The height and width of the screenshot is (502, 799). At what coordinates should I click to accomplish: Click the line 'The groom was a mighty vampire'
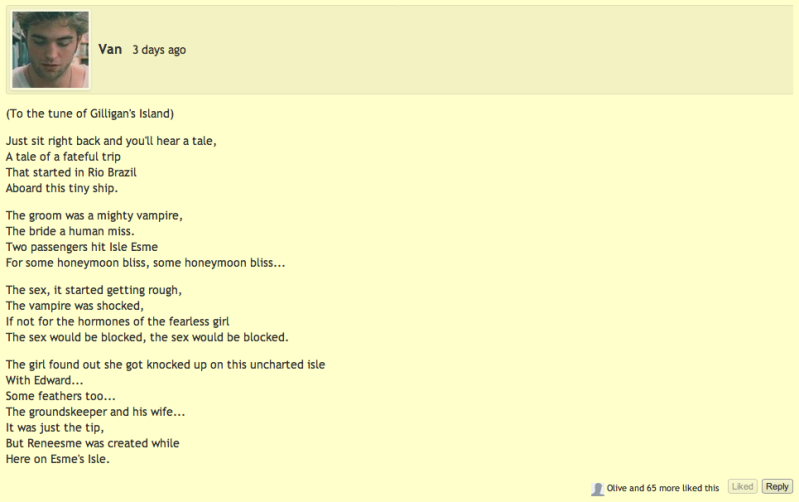pos(94,216)
